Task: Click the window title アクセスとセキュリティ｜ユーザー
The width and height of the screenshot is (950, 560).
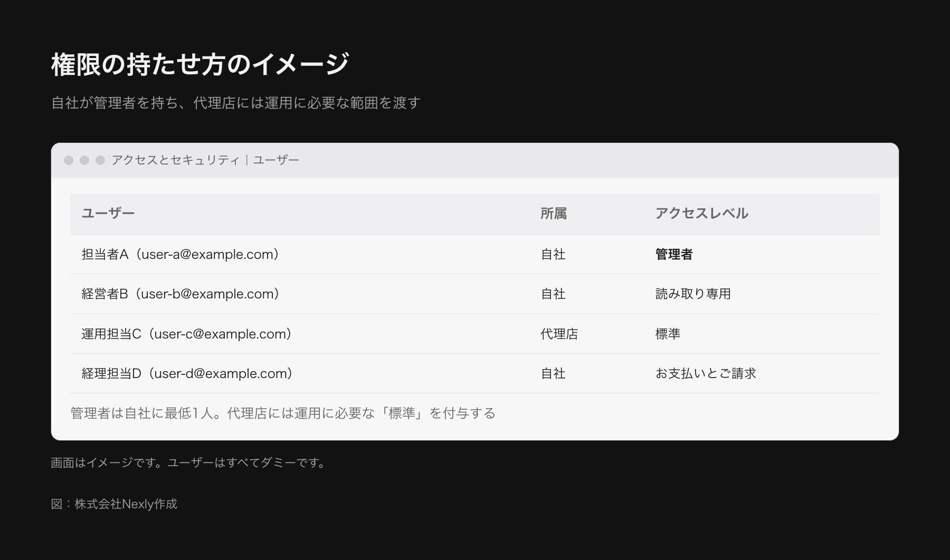Action: tap(205, 160)
